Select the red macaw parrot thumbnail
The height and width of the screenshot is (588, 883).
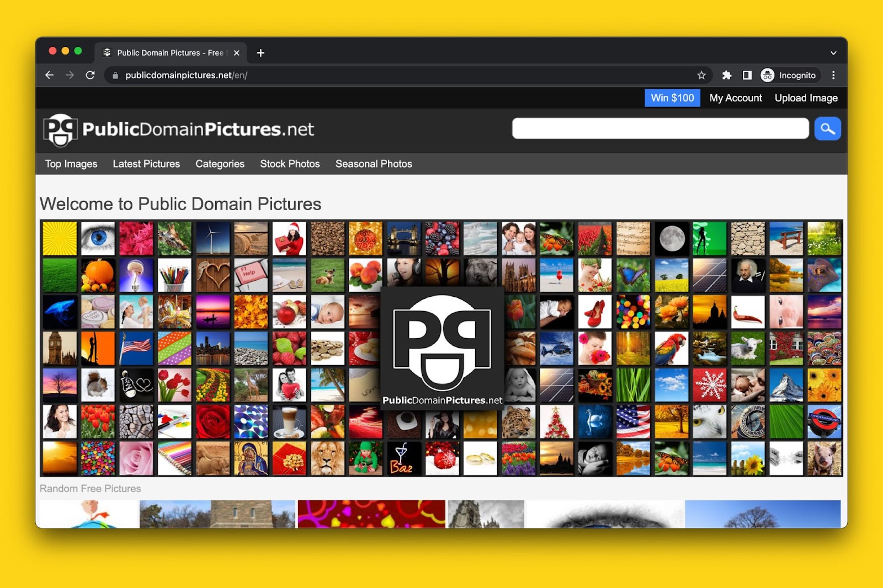672,348
